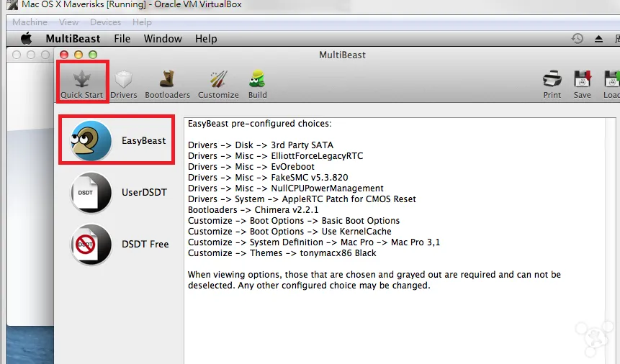This screenshot has width=620, height=364.
Task: Click the 'Use KernelCache' line
Action: 289,231
